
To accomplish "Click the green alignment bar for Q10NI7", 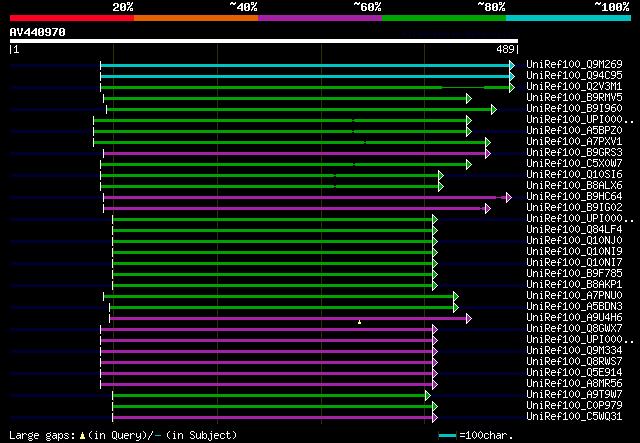I will click(272, 264).
